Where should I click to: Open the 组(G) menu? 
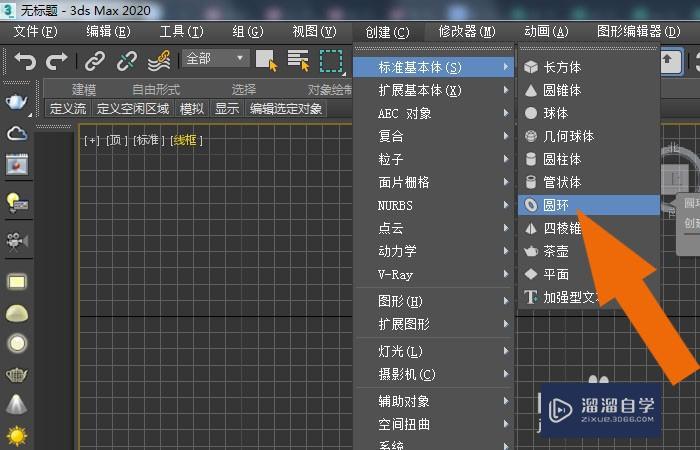248,32
